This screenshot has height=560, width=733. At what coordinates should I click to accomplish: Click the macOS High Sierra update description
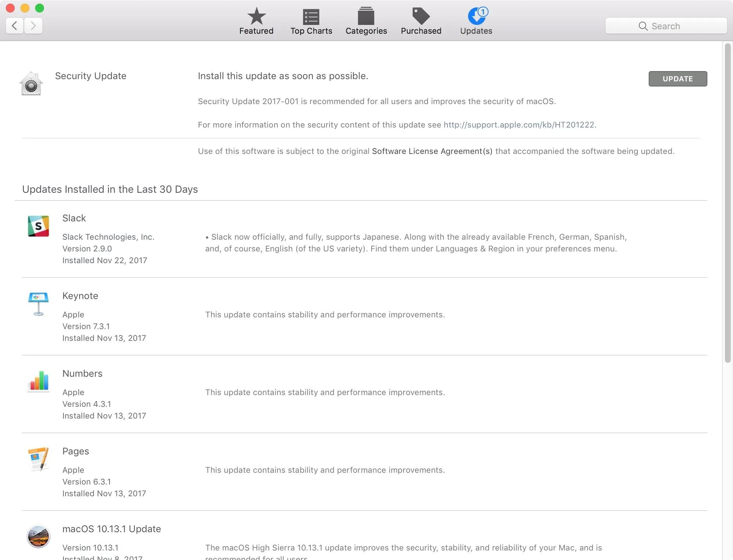[x=404, y=552]
